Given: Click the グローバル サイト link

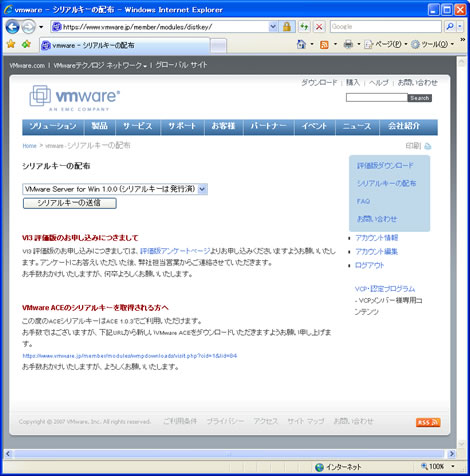Looking at the screenshot, I should (181, 65).
